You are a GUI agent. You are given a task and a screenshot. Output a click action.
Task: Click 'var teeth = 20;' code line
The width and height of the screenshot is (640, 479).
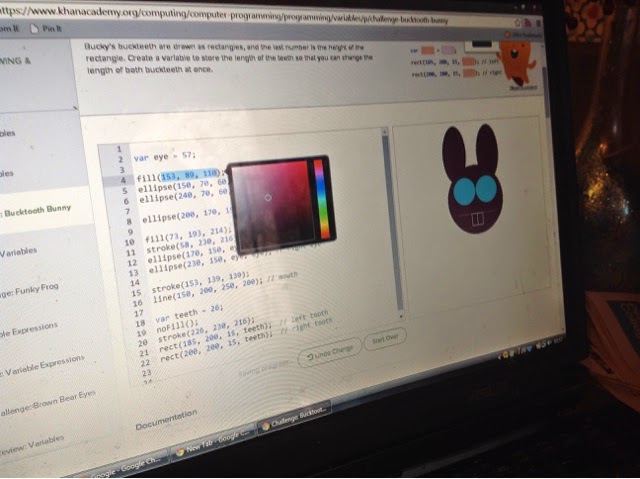coord(189,313)
